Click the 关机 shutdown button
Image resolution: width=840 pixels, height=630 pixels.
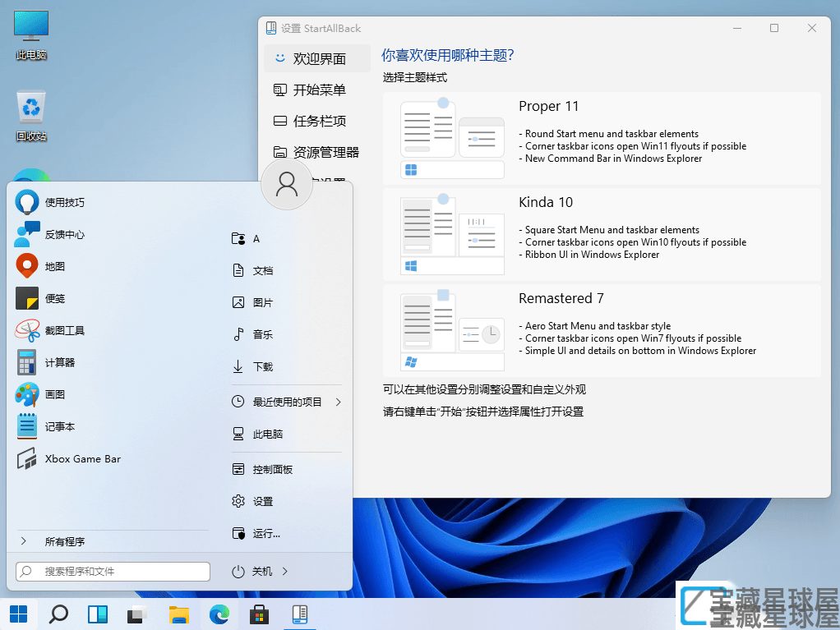pos(252,572)
